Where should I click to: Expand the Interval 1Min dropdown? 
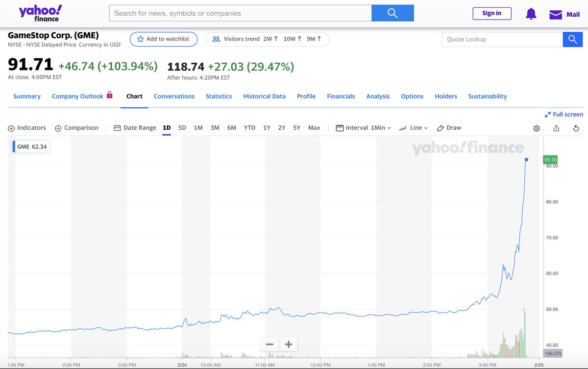pyautogui.click(x=364, y=128)
